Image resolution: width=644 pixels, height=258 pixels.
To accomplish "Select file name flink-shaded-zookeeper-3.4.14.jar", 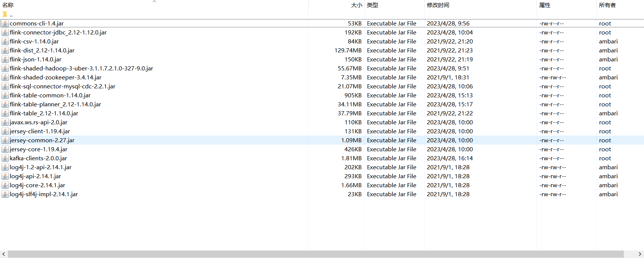I will pyautogui.click(x=55, y=77).
